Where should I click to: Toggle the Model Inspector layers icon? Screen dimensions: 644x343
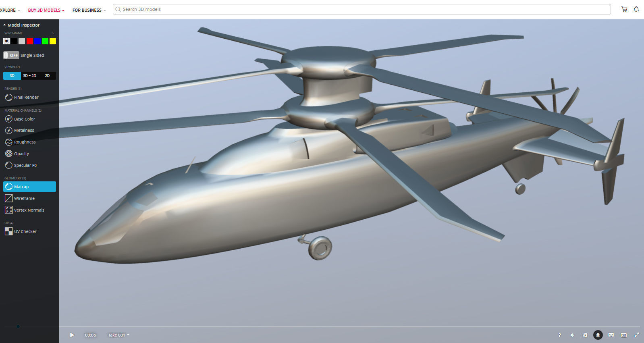[x=598, y=335]
